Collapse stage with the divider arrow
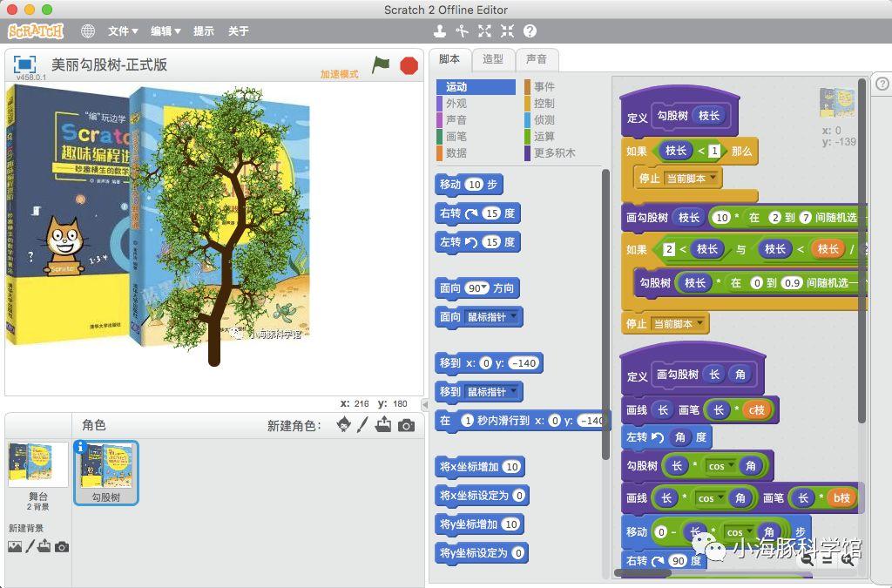Image resolution: width=892 pixels, height=588 pixels. pyautogui.click(x=425, y=404)
